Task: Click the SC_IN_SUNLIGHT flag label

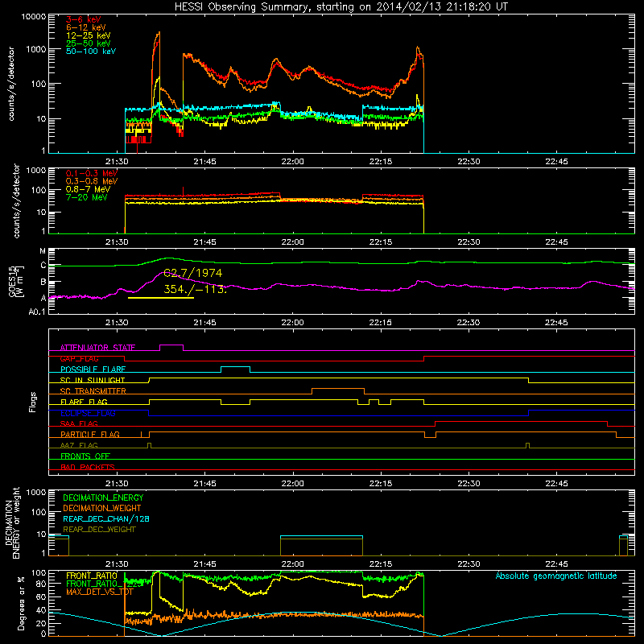Action: tap(93, 380)
